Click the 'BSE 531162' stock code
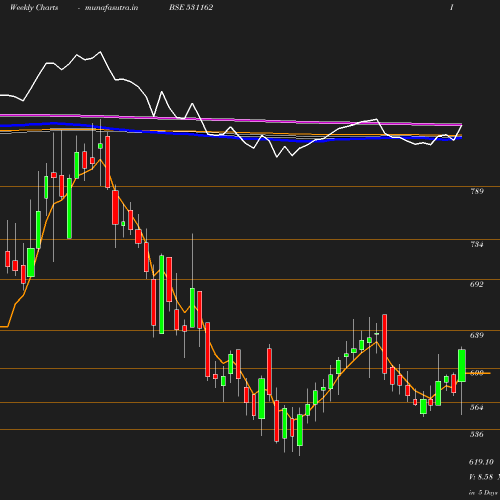 191,7
